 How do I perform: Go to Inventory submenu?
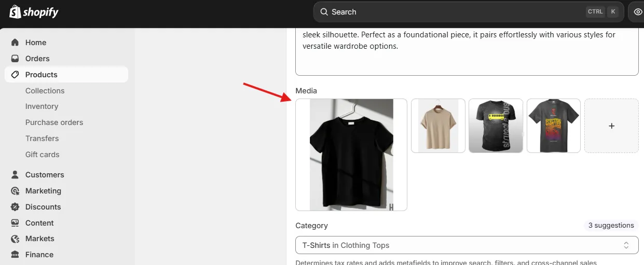point(42,106)
